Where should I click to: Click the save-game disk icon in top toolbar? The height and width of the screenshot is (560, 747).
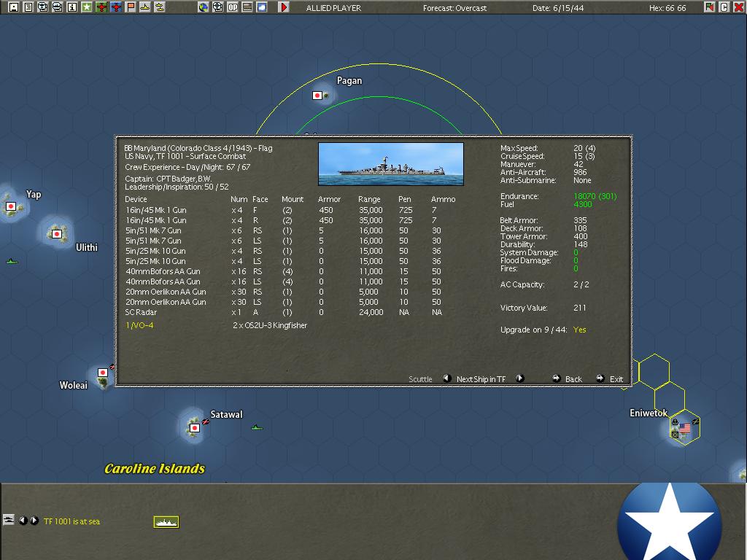tap(14, 7)
